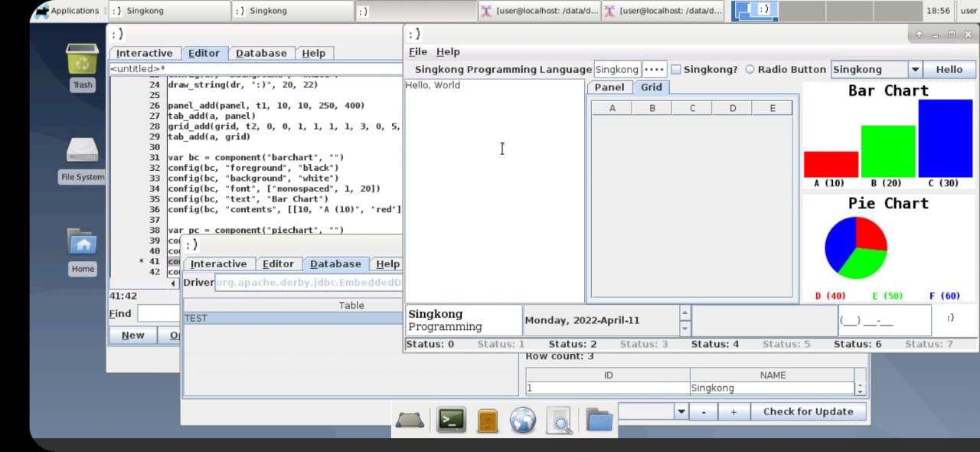980x452 pixels.
Task: Click the pie chart graphic
Action: pos(856,247)
